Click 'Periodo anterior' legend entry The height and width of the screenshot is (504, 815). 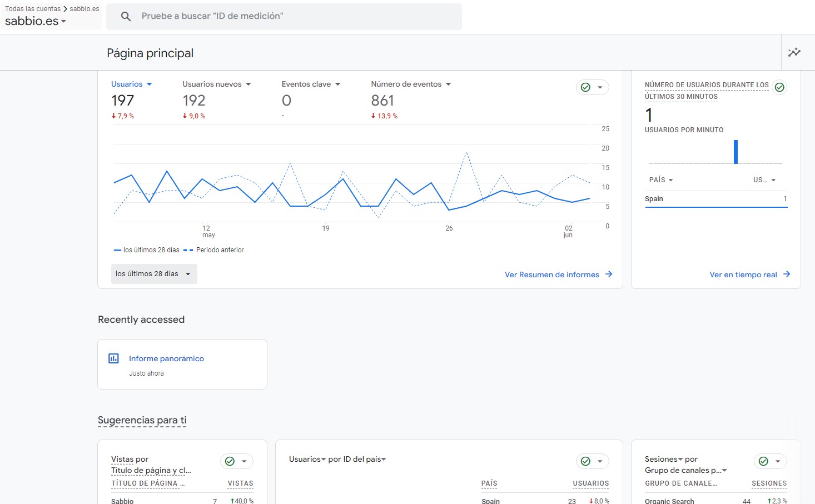pyautogui.click(x=213, y=250)
